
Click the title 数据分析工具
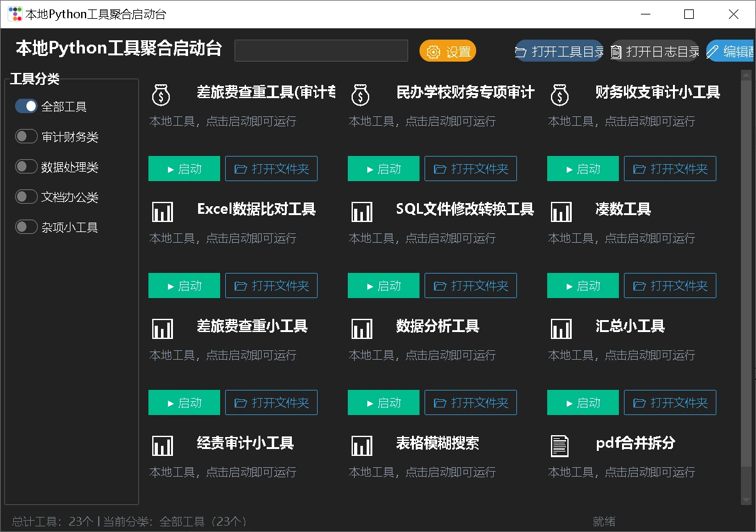(438, 326)
